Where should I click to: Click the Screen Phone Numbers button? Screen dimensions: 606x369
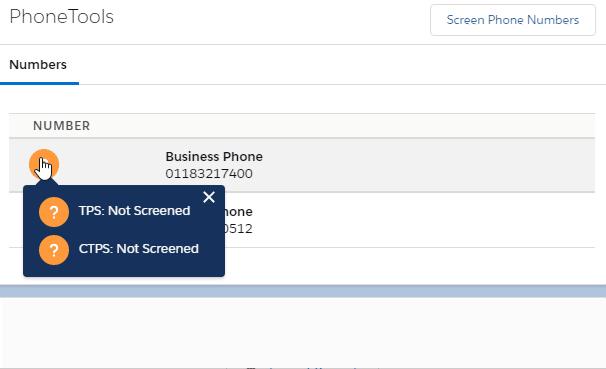tap(512, 20)
